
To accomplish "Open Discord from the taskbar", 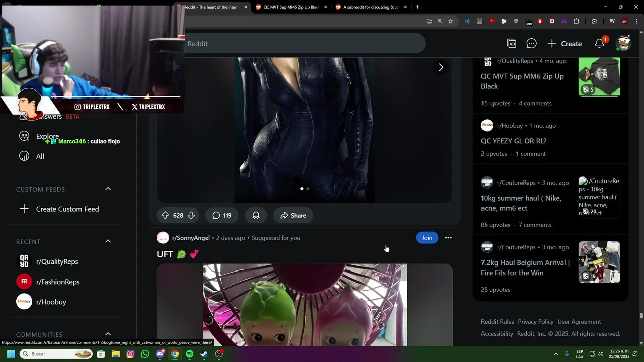I will 160,354.
